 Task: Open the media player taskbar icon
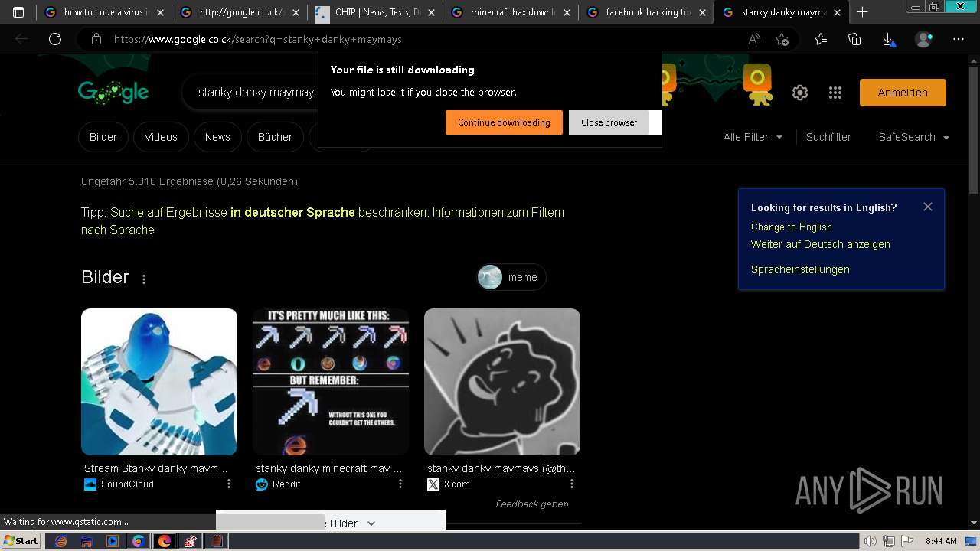(113, 541)
